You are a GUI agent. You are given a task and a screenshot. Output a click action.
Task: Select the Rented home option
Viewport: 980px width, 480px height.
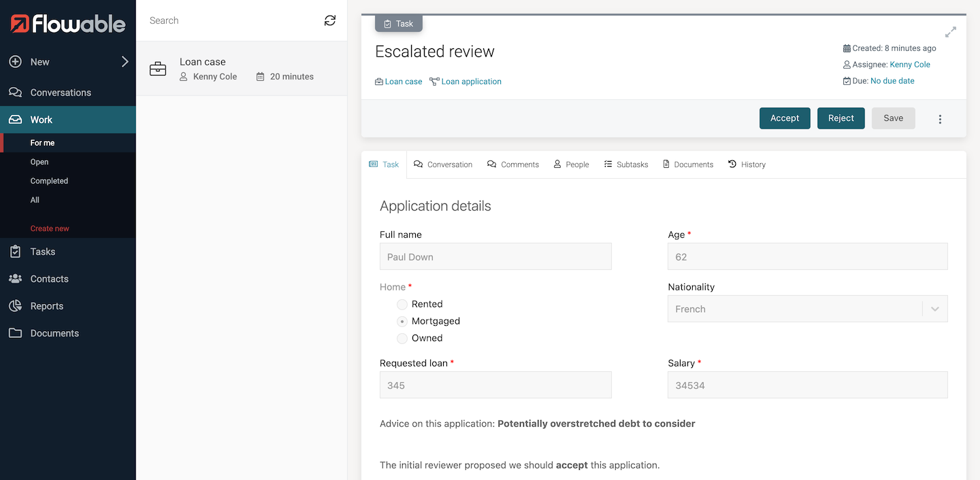click(402, 305)
